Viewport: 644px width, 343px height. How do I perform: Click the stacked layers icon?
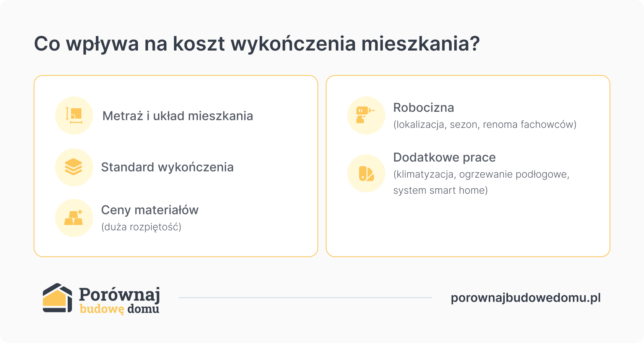pos(74,167)
